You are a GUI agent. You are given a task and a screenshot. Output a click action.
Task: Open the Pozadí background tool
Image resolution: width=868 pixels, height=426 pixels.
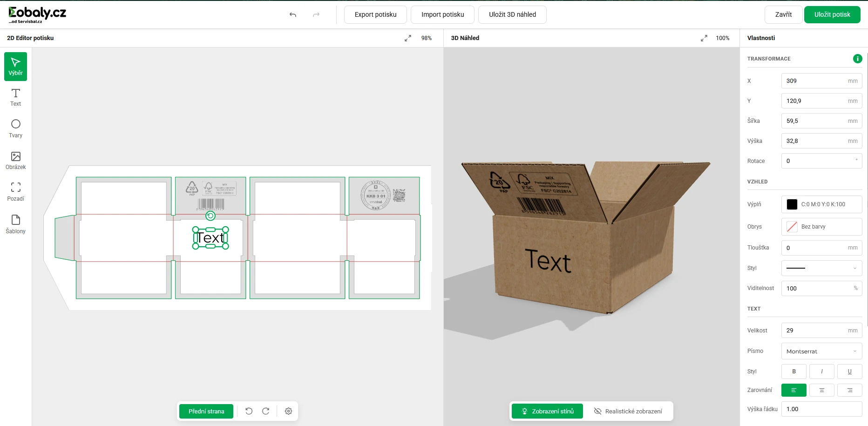tap(16, 192)
